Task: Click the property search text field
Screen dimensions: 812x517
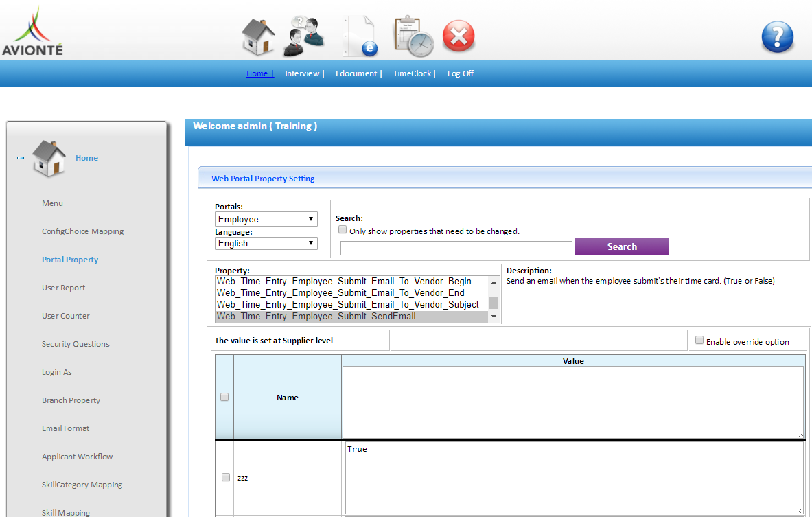Action: coord(456,248)
